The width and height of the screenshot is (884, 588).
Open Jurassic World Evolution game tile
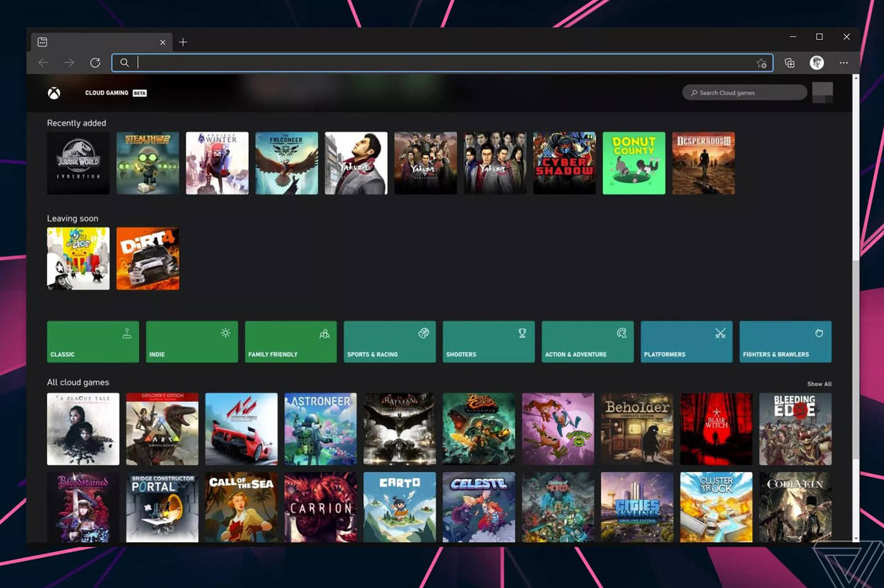coord(78,163)
